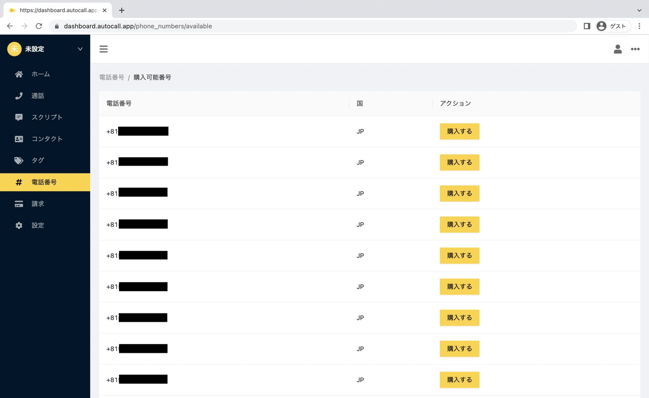Select the スクリプト menu label
This screenshot has width=649, height=398.
click(47, 117)
